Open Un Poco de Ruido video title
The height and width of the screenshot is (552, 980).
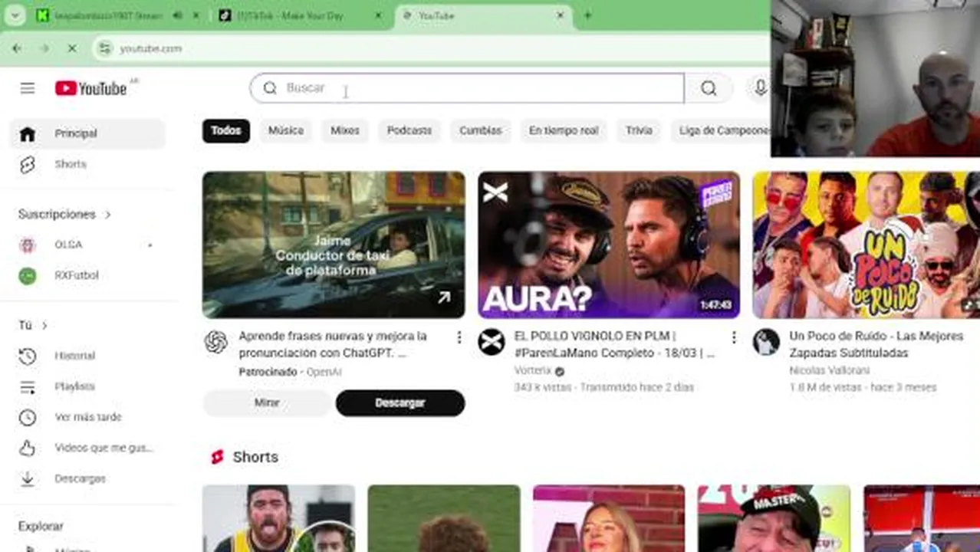876,344
